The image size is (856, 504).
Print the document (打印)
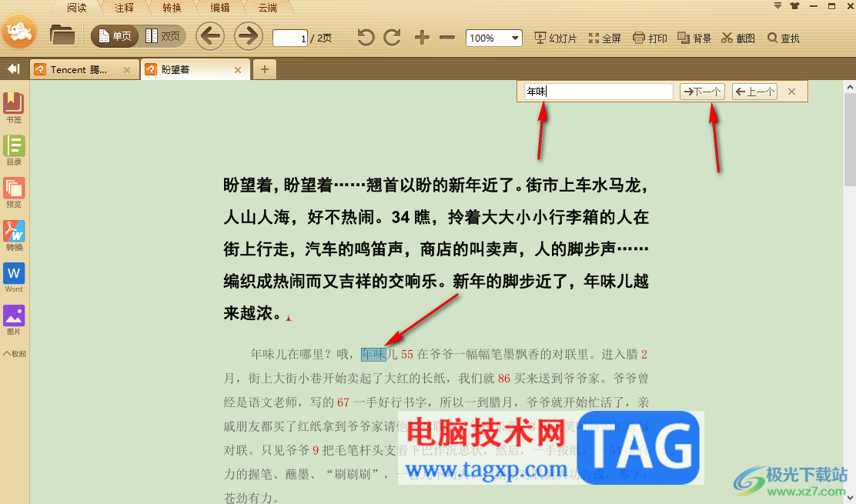[650, 38]
